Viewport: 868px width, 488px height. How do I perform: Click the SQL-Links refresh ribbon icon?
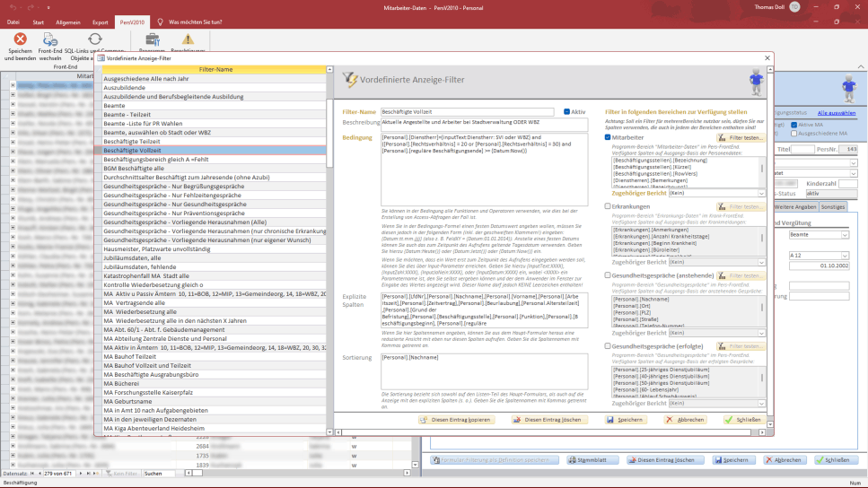click(x=94, y=40)
